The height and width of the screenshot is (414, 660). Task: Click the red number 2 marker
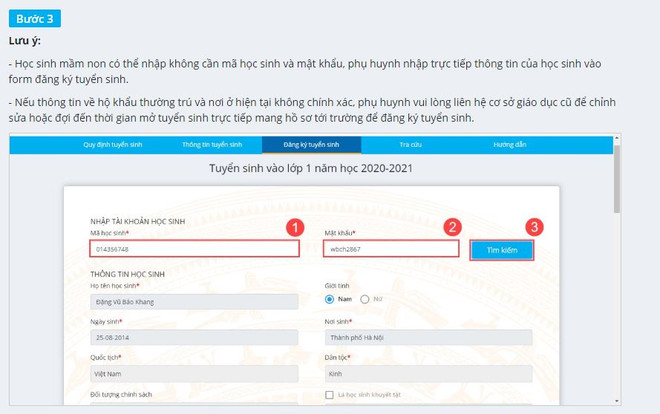pyautogui.click(x=452, y=227)
